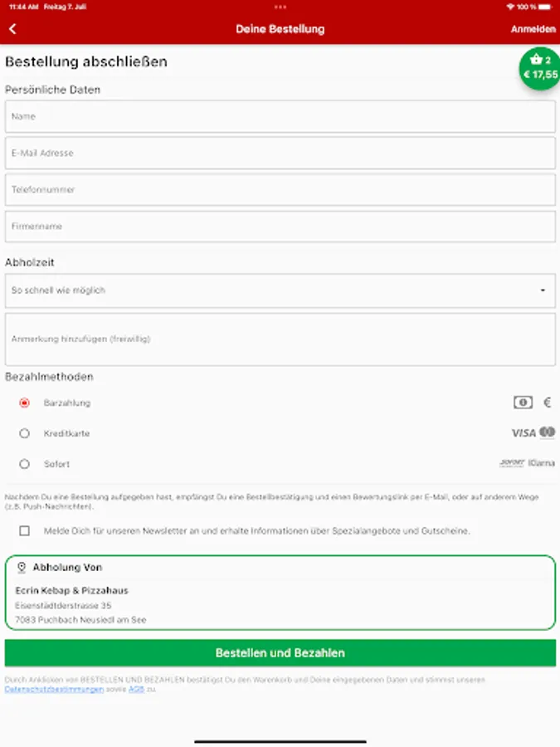Viewport: 560px width, 747px height.
Task: Click the E-Mail Adresse field
Action: point(280,154)
